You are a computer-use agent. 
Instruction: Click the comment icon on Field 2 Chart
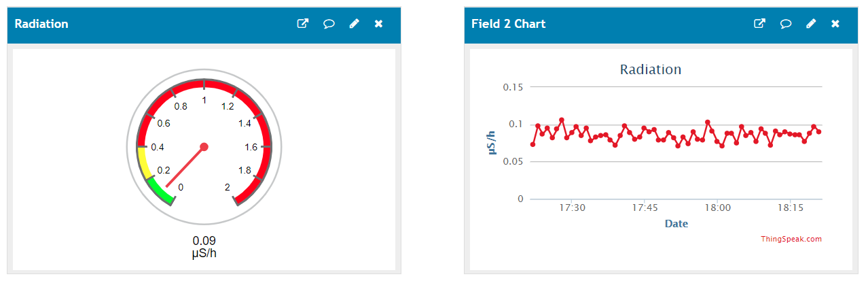pyautogui.click(x=786, y=24)
